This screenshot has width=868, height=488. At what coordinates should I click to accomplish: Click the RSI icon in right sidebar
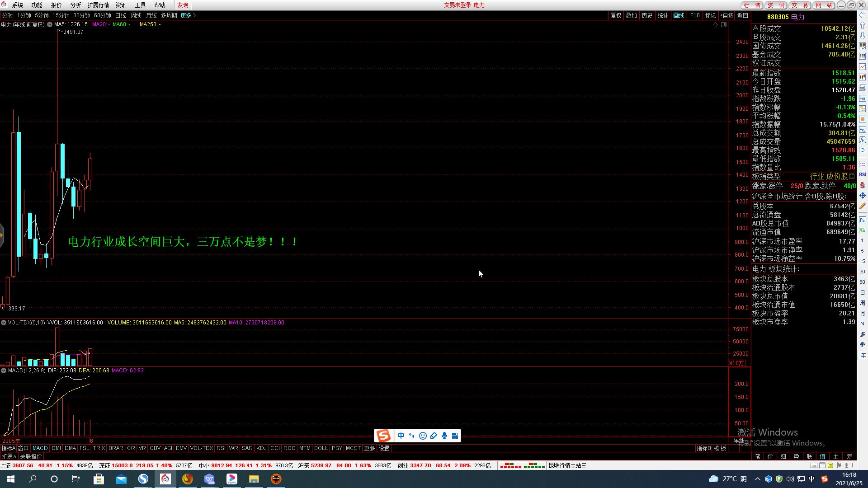coord(862,174)
